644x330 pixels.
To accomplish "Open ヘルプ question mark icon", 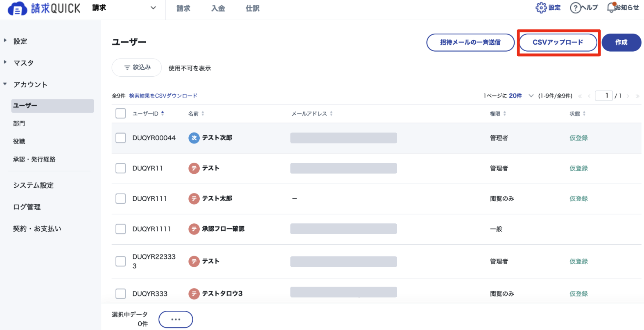I will 575,8.
